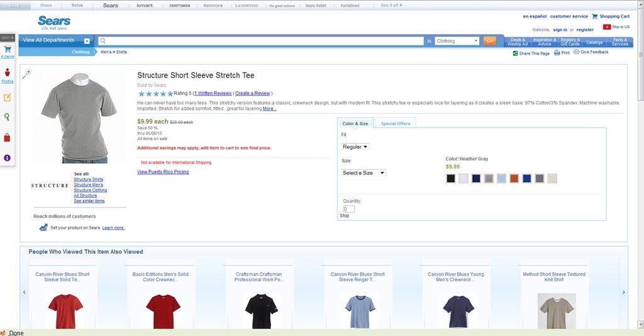Open the 1 Written Reviews link
This screenshot has width=644, height=336.
(x=213, y=93)
